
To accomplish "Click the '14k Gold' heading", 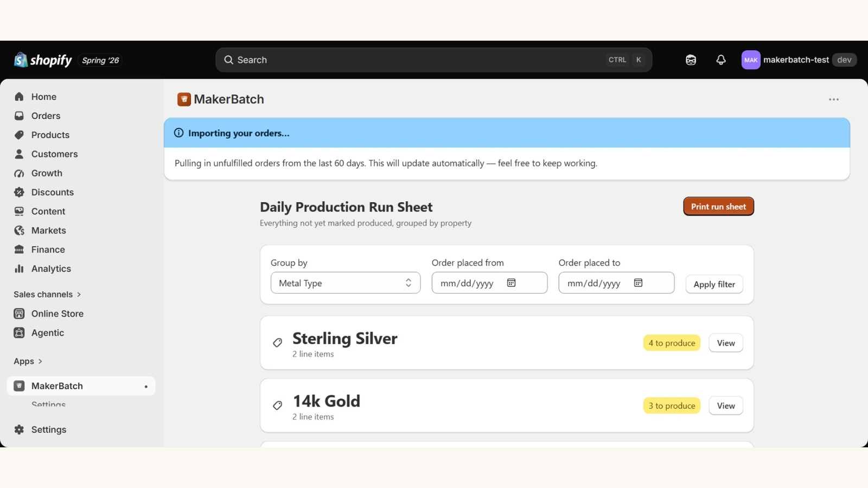I will click(327, 401).
